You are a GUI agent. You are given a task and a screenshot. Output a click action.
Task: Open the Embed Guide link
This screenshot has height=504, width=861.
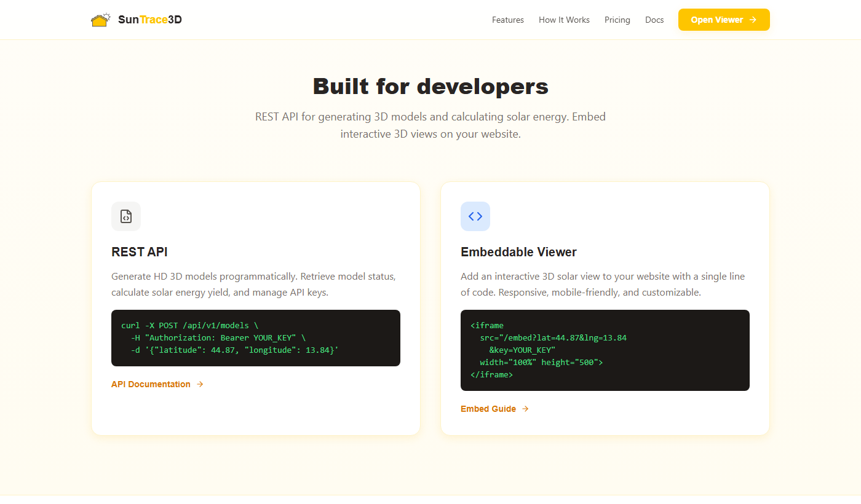point(488,409)
